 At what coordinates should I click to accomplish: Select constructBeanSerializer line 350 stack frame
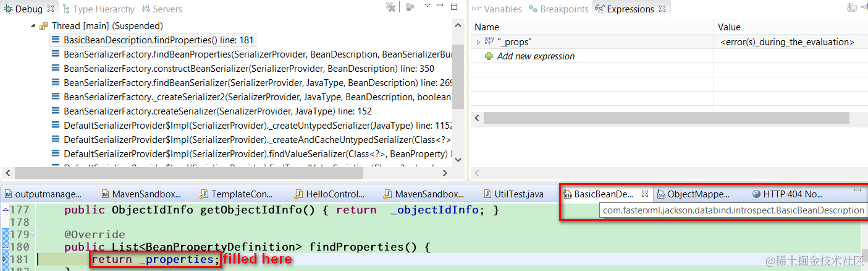tap(243, 68)
